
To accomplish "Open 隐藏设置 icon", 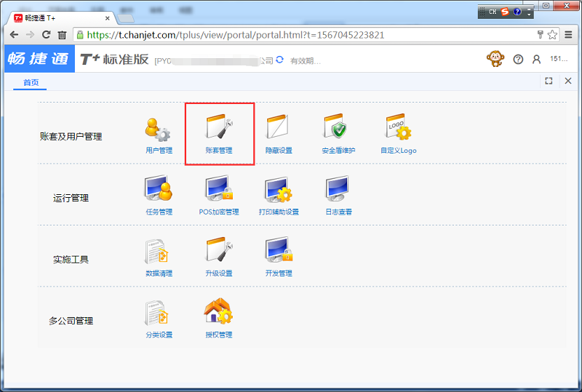I will [278, 127].
